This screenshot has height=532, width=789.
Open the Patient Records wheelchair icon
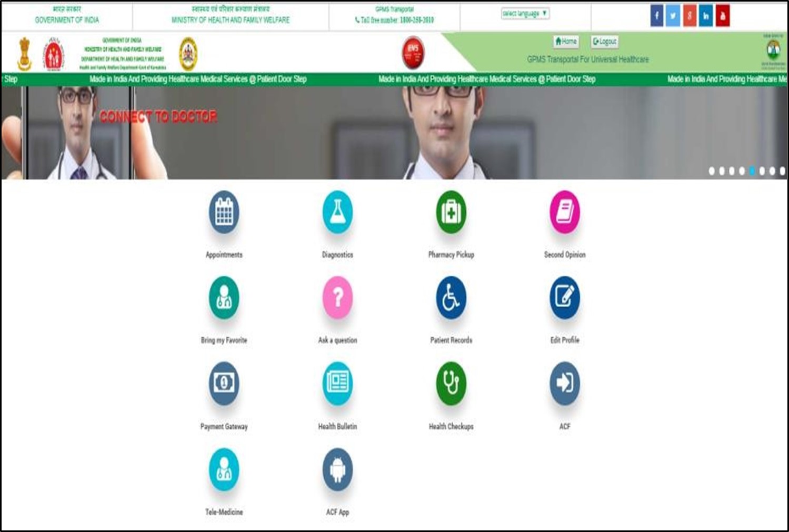coord(451,298)
